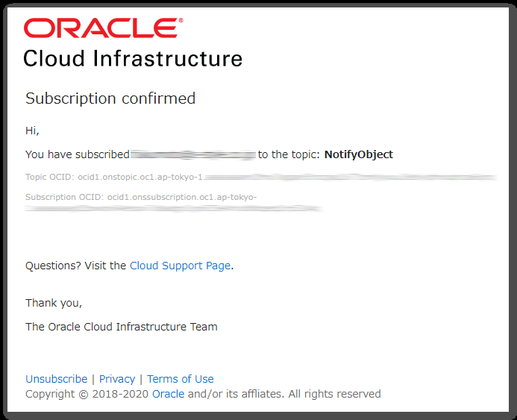Click the blurred Subscription OCID value
The height and width of the screenshot is (420, 517).
(x=174, y=208)
